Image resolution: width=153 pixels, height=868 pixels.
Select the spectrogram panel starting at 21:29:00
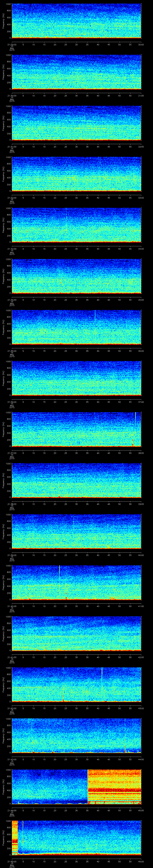click(x=76, y=21)
